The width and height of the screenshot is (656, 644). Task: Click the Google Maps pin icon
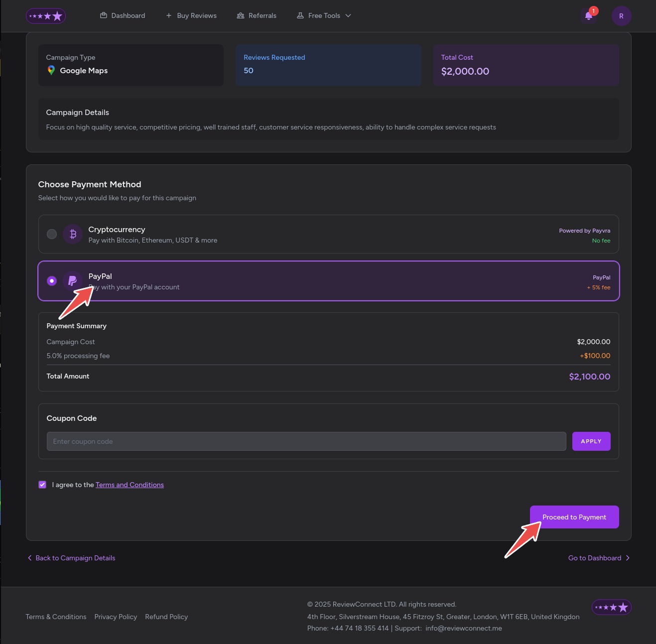coord(51,71)
